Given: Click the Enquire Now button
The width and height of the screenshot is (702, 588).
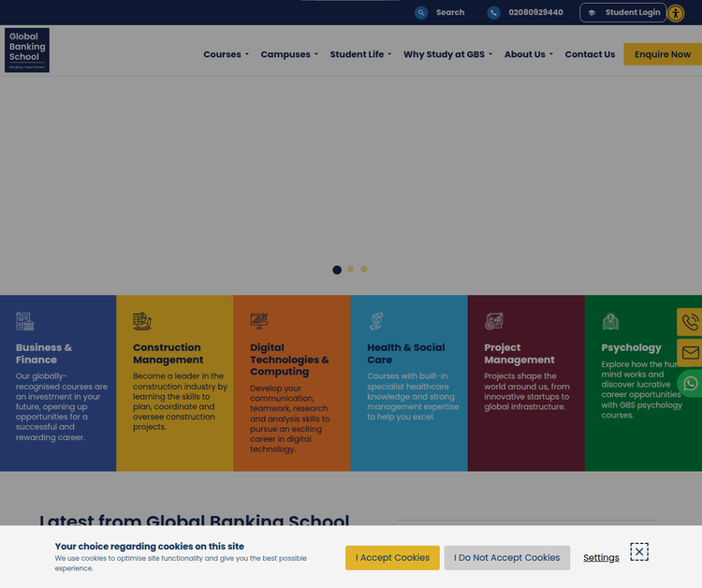Looking at the screenshot, I should pyautogui.click(x=663, y=54).
